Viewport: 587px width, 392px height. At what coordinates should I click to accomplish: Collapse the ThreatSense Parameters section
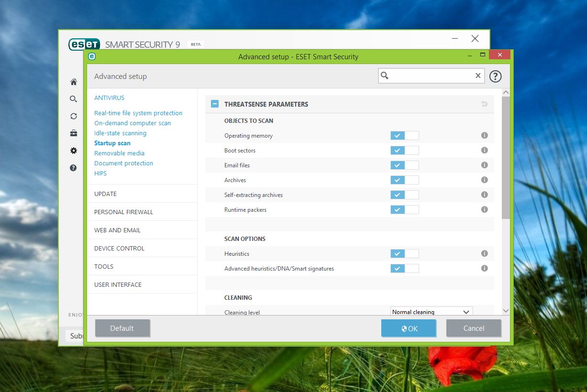(215, 104)
